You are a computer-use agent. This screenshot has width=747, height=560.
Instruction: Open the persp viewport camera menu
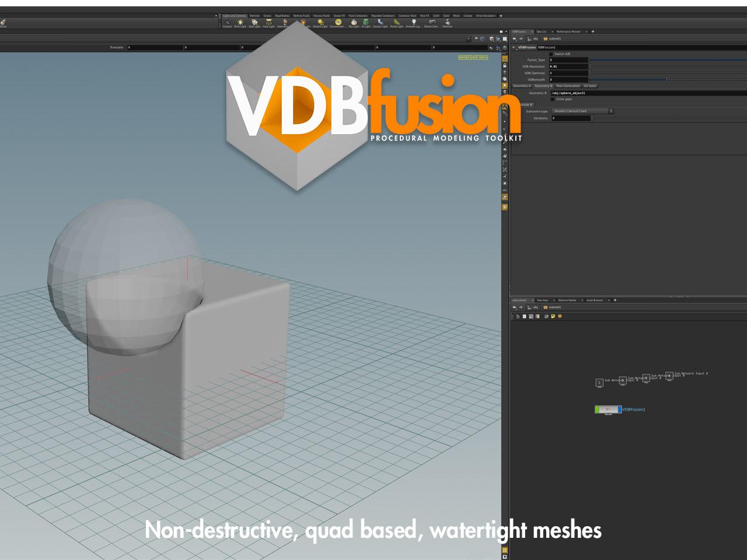coord(465,57)
